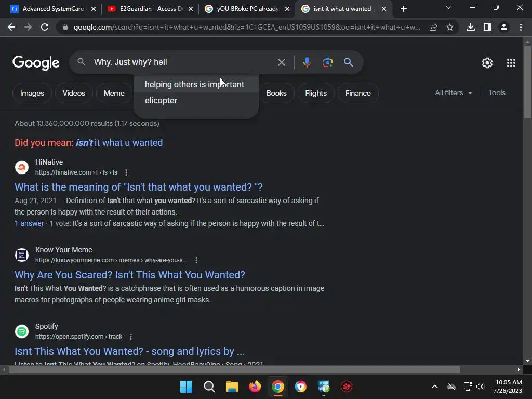Select the Meme filter chip
This screenshot has height=399, width=532.
tap(114, 93)
